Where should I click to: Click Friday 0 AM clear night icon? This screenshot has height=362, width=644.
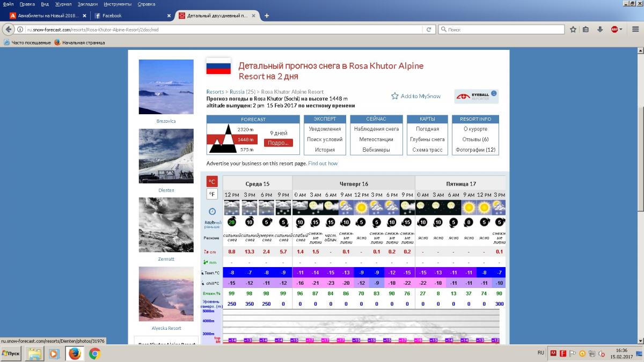423,208
